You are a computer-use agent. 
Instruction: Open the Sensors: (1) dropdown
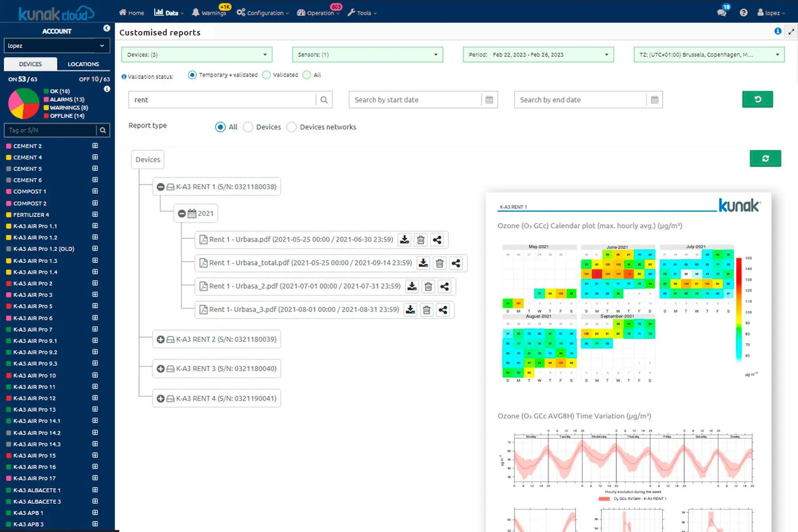(368, 55)
